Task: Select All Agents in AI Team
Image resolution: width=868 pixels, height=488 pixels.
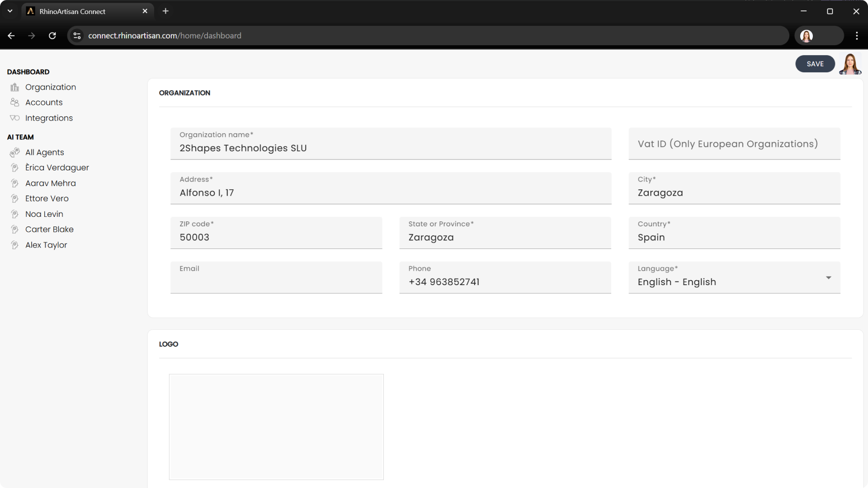Action: point(45,153)
